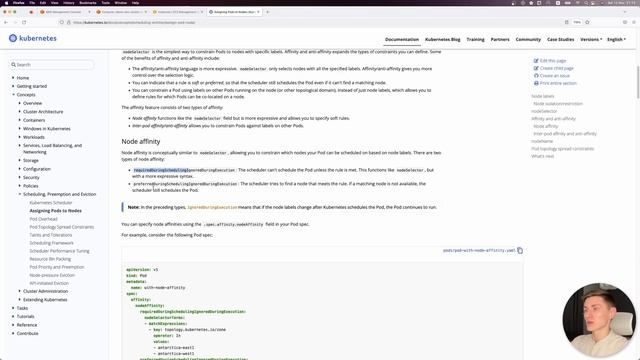
Task: Click the zoom level indicator in address bar
Action: [x=577, y=22]
